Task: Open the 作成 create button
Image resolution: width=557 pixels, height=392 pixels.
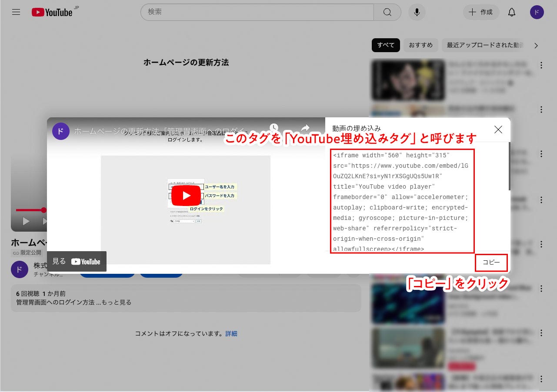Action: [x=481, y=12]
